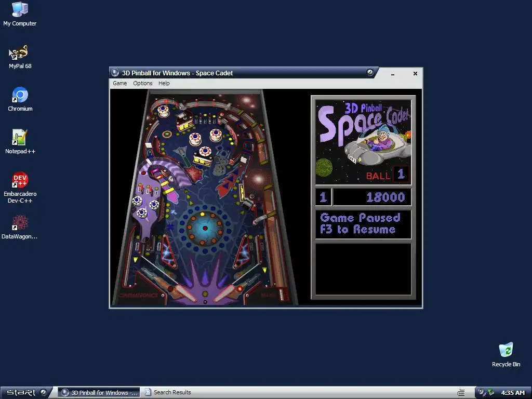Image resolution: width=532 pixels, height=399 pixels.
Task: Click the score 18000 display
Action: tap(372, 197)
